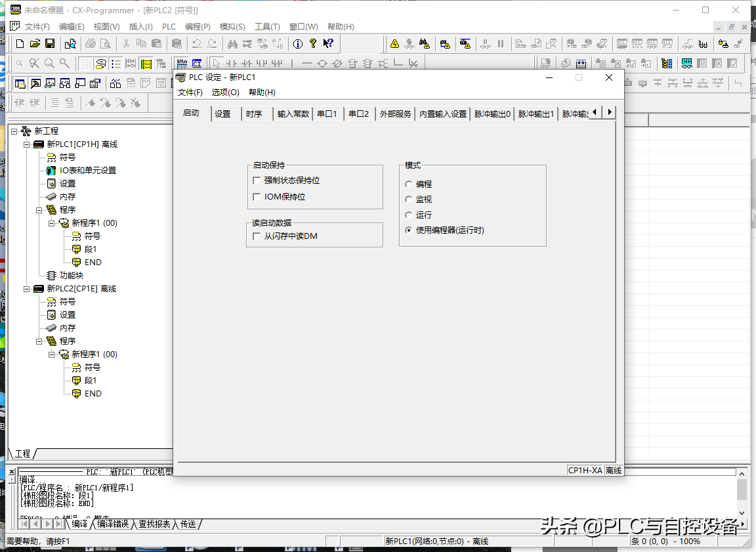
Task: Open 帮助(H) menu in PLC 设定 dialog
Action: point(262,92)
